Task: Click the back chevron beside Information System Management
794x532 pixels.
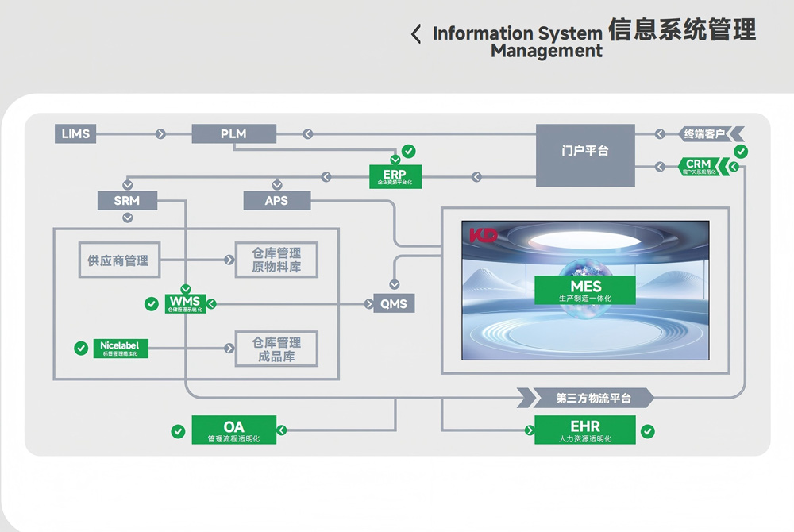Action: [416, 34]
